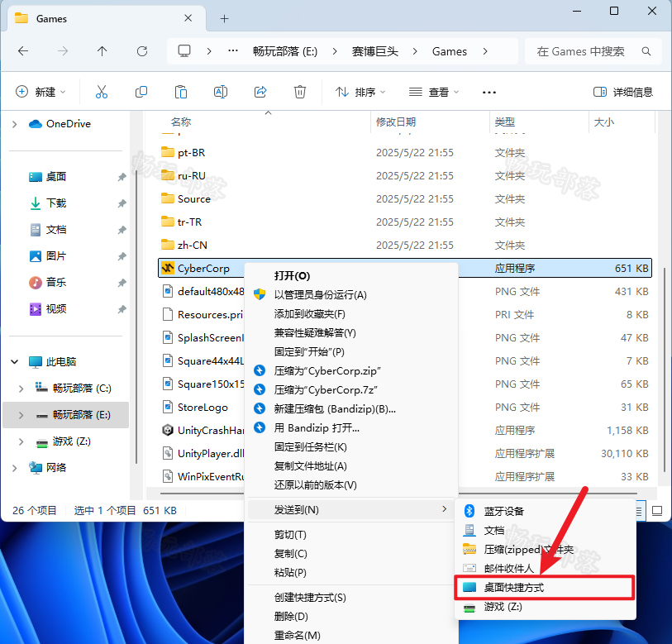This screenshot has height=644, width=672.
Task: Click the Cut scissors icon in toolbar
Action: click(102, 92)
